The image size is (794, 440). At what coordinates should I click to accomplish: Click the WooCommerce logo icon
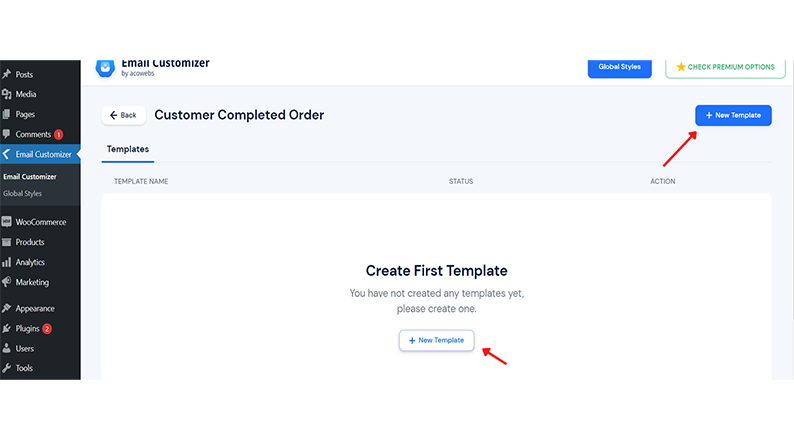coord(7,222)
